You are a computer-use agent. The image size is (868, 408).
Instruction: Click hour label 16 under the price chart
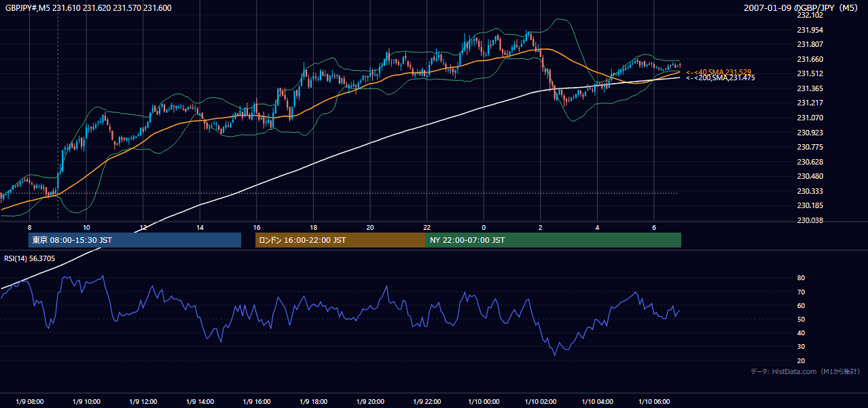257,227
